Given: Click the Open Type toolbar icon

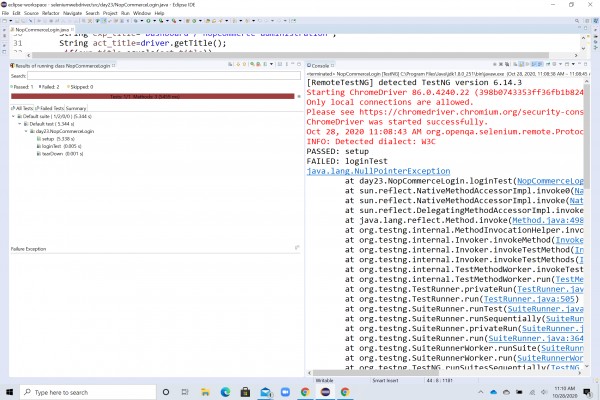Looking at the screenshot, I should click(207, 21).
